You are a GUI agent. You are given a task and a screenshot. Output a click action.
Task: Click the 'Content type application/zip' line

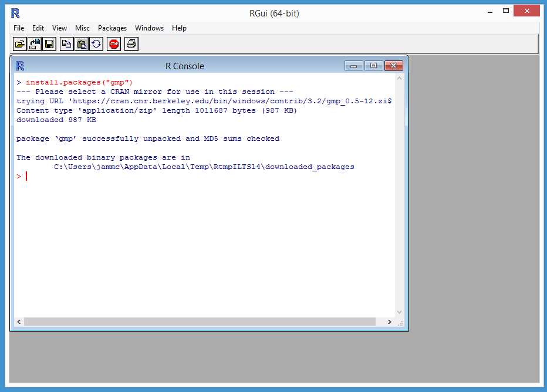pos(157,110)
